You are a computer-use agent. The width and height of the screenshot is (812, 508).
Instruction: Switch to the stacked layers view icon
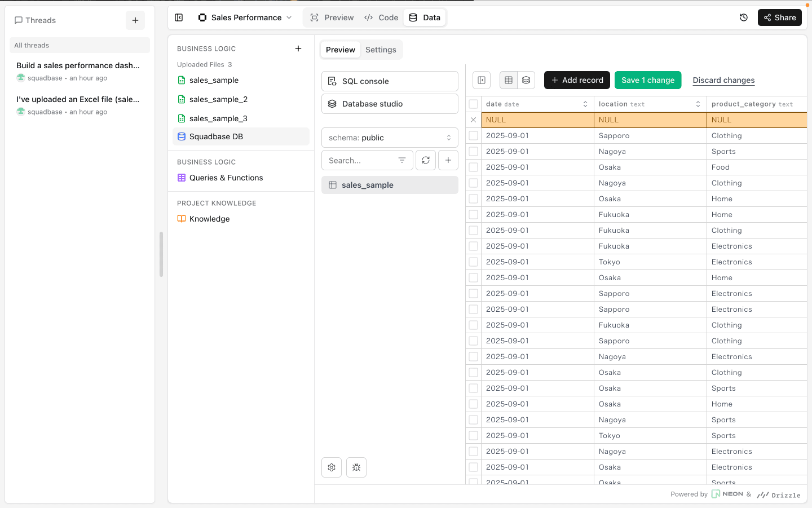(x=526, y=80)
